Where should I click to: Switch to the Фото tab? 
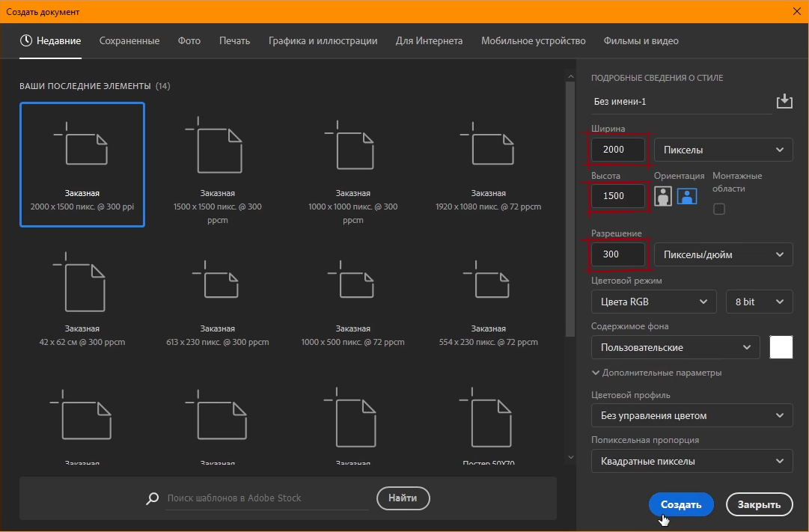point(189,40)
